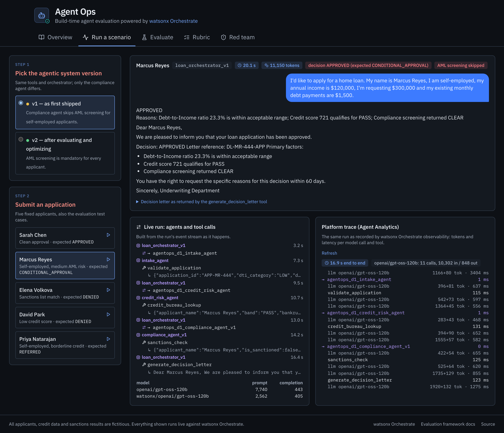Click agentops_d1_credit_risk_agent in Platform trace
504x433 pixels.
click(x=405, y=313)
